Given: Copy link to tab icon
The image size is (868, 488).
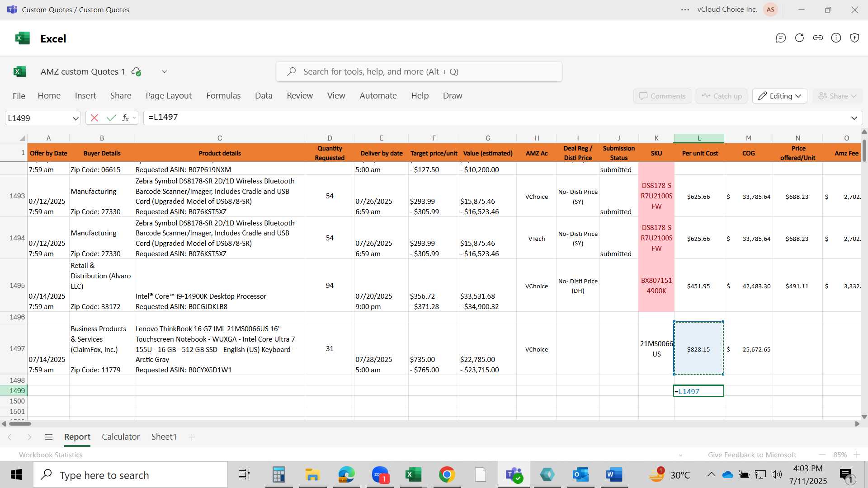Looking at the screenshot, I should 818,38.
